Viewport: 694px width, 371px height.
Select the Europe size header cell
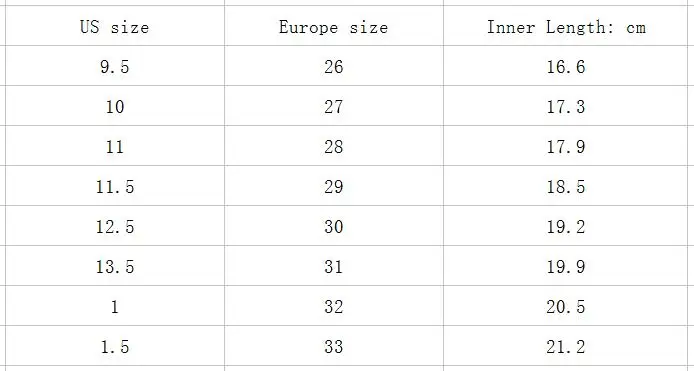pyautogui.click(x=334, y=26)
